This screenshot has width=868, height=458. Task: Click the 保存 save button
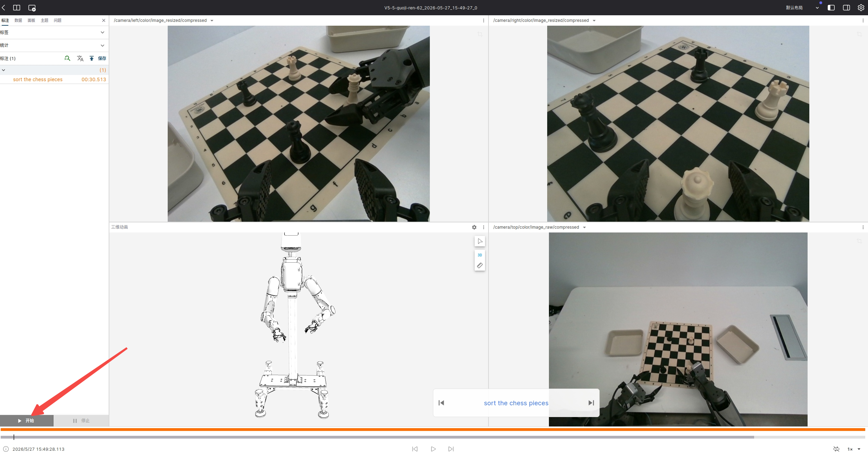tap(102, 58)
